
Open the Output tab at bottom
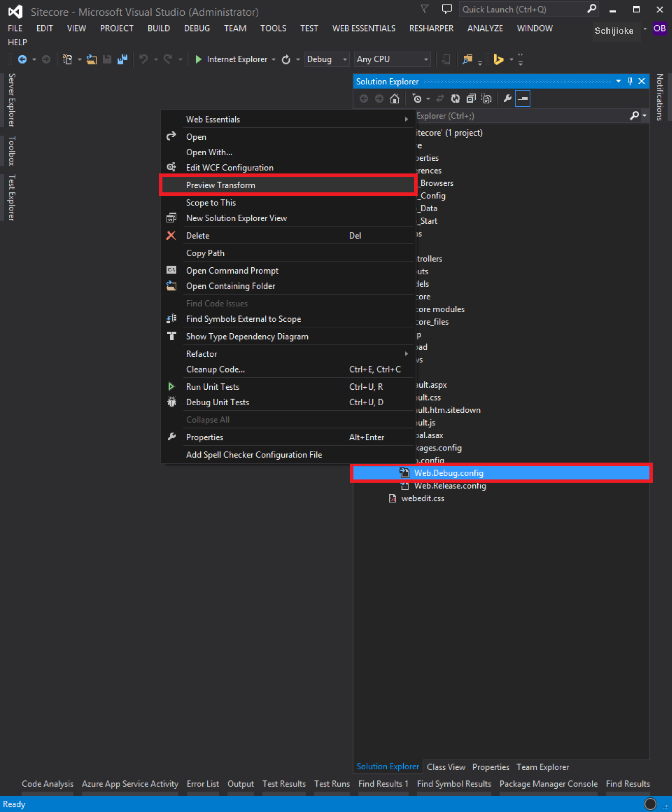(240, 784)
